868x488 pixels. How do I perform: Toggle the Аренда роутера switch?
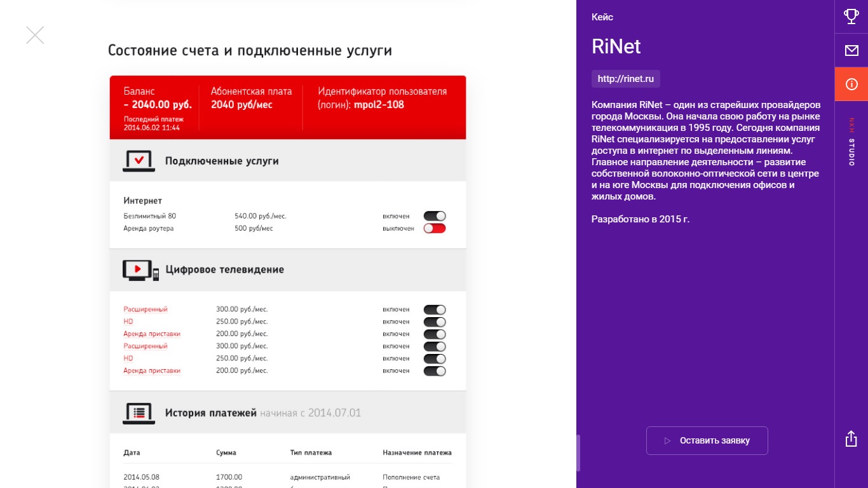(x=435, y=228)
